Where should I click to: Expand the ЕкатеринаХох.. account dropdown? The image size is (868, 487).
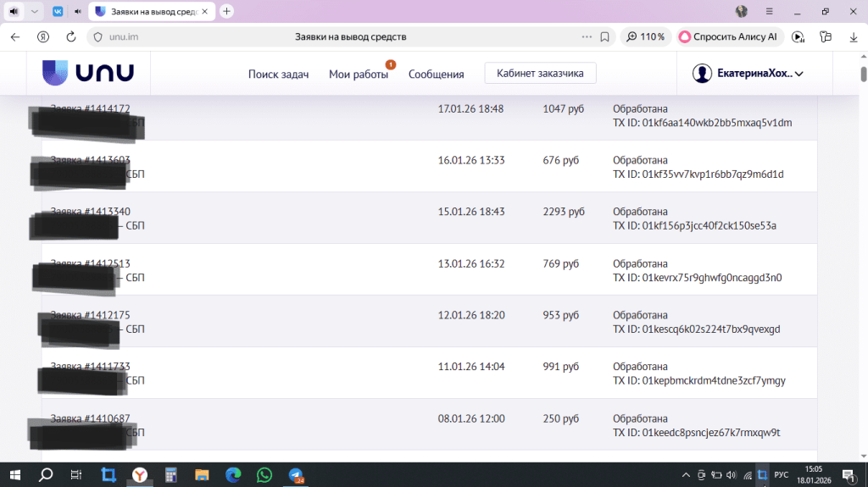tap(748, 74)
